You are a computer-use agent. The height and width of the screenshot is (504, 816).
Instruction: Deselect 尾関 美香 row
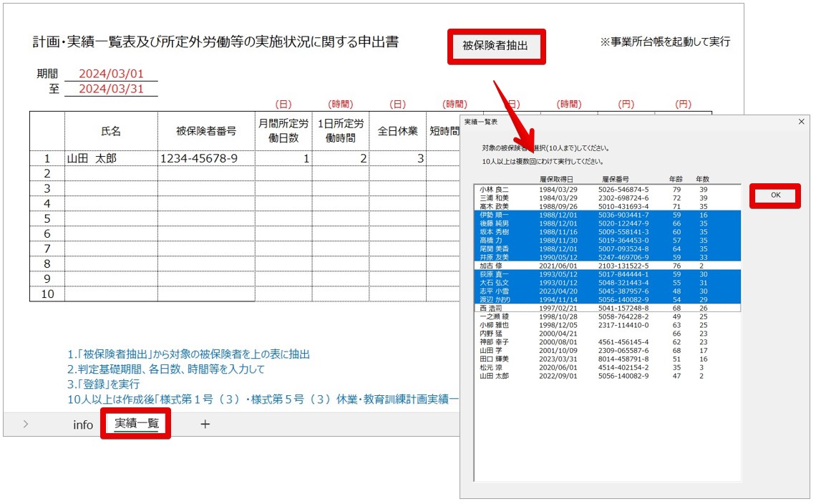pos(607,249)
